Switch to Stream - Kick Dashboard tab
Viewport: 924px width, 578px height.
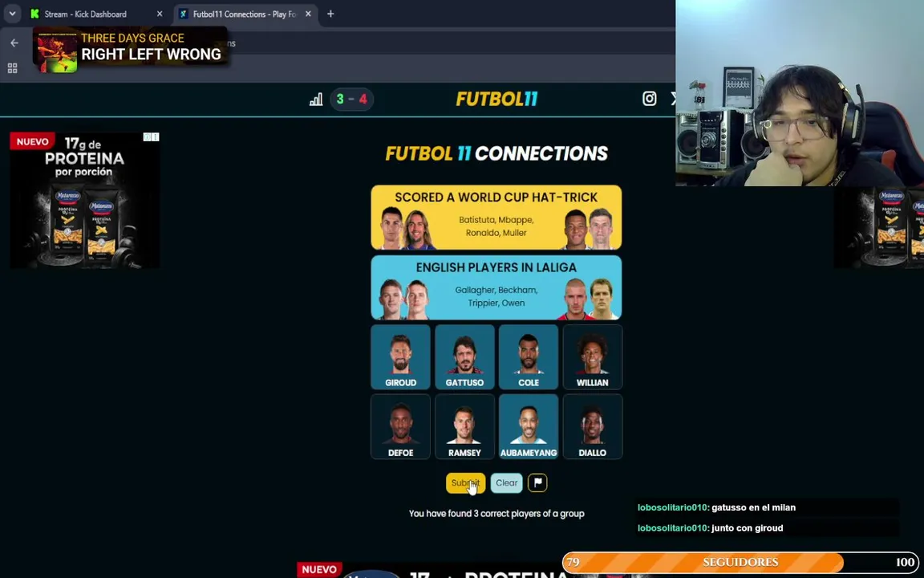97,14
